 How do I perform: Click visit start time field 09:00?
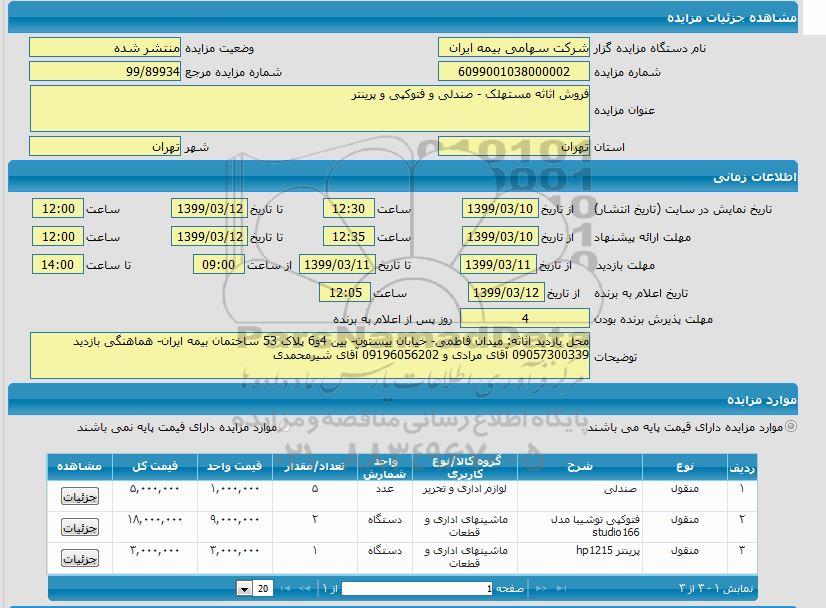coord(219,264)
